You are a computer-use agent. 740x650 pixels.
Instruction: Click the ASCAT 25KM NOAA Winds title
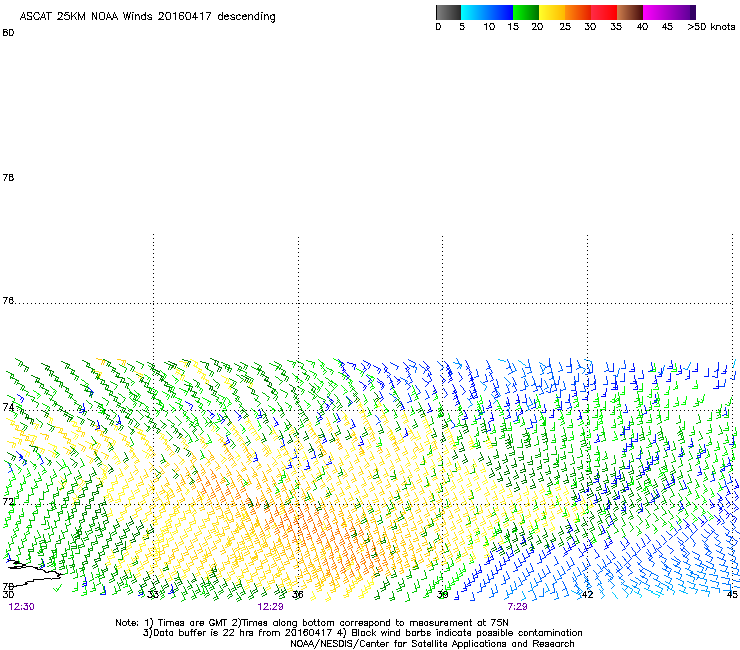point(147,17)
